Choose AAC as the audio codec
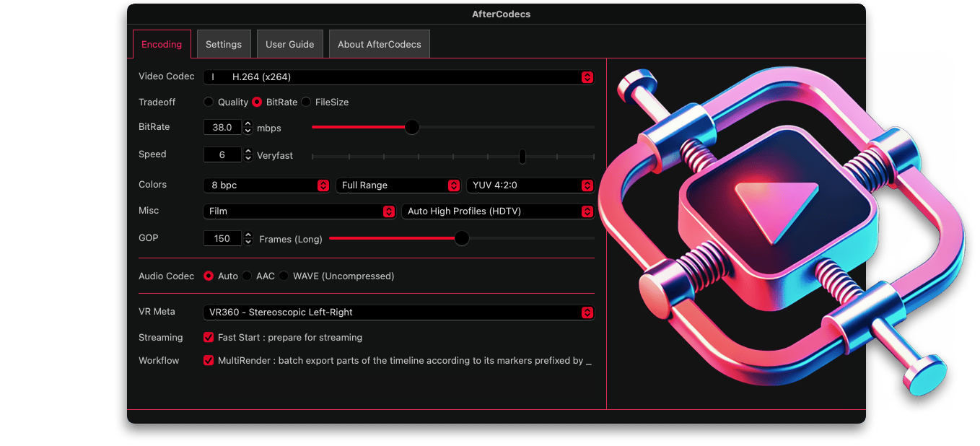980x446 pixels. click(x=247, y=276)
